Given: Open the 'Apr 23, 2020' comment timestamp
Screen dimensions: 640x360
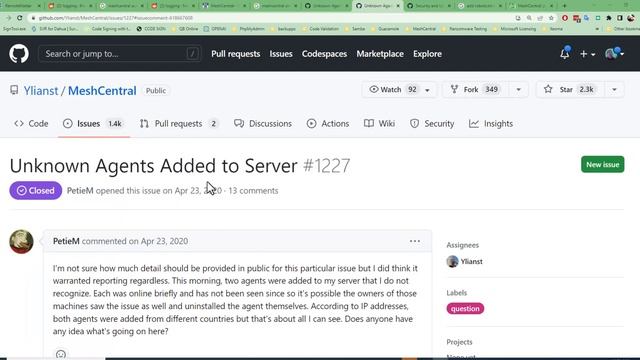Looking at the screenshot, I should (164, 241).
